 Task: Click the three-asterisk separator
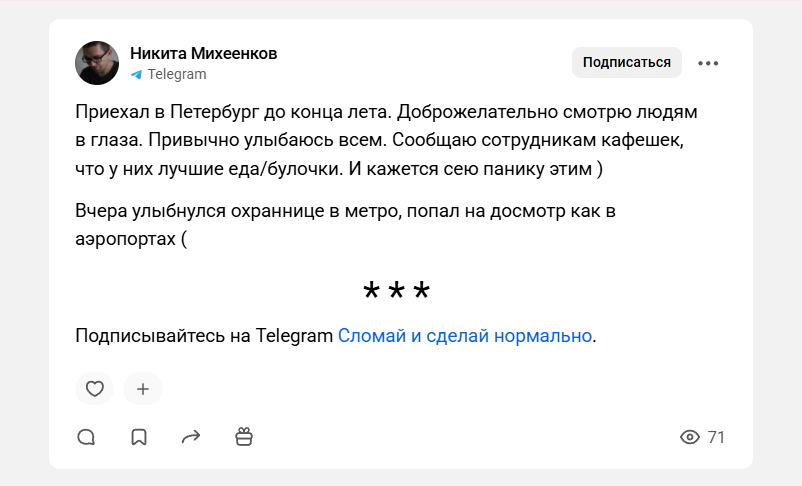pyautogui.click(x=396, y=290)
